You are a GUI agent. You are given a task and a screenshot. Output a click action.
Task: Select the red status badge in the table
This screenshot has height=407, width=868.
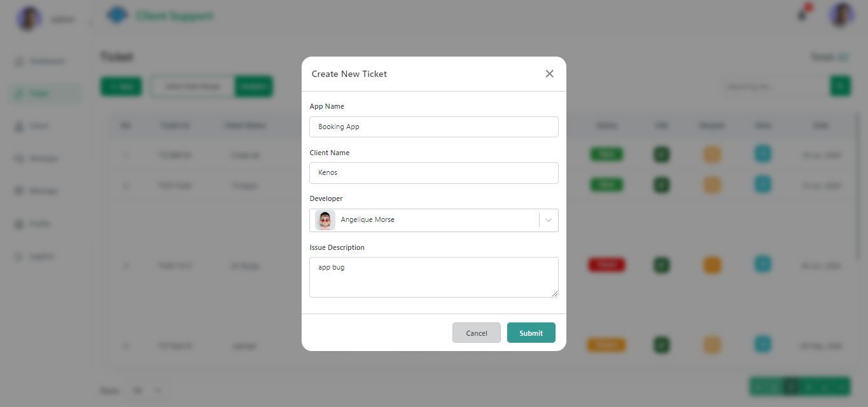tap(606, 265)
